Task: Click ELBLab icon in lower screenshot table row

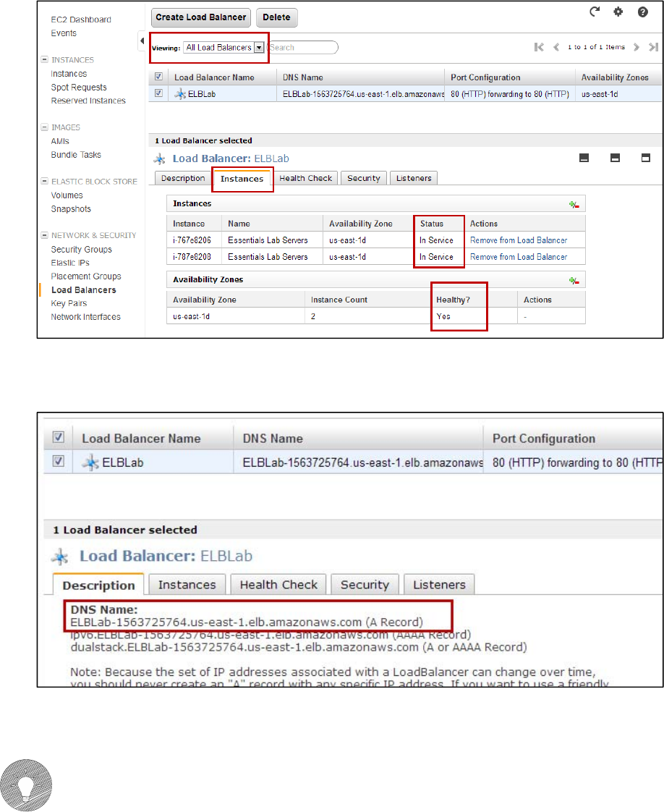Action: (x=91, y=462)
